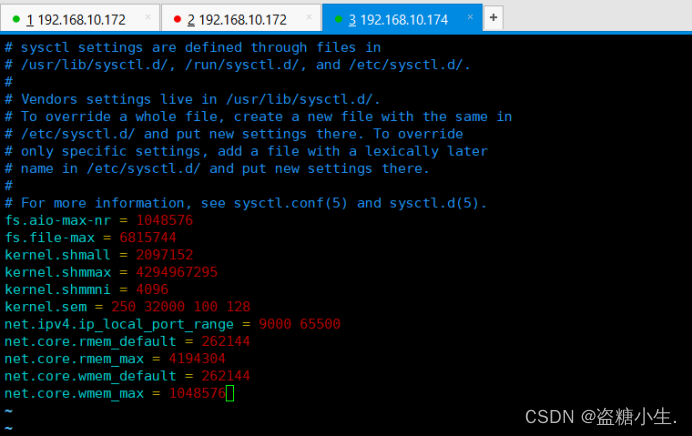Click the red status dot on tab 2
This screenshot has height=436, width=692.
pyautogui.click(x=177, y=19)
